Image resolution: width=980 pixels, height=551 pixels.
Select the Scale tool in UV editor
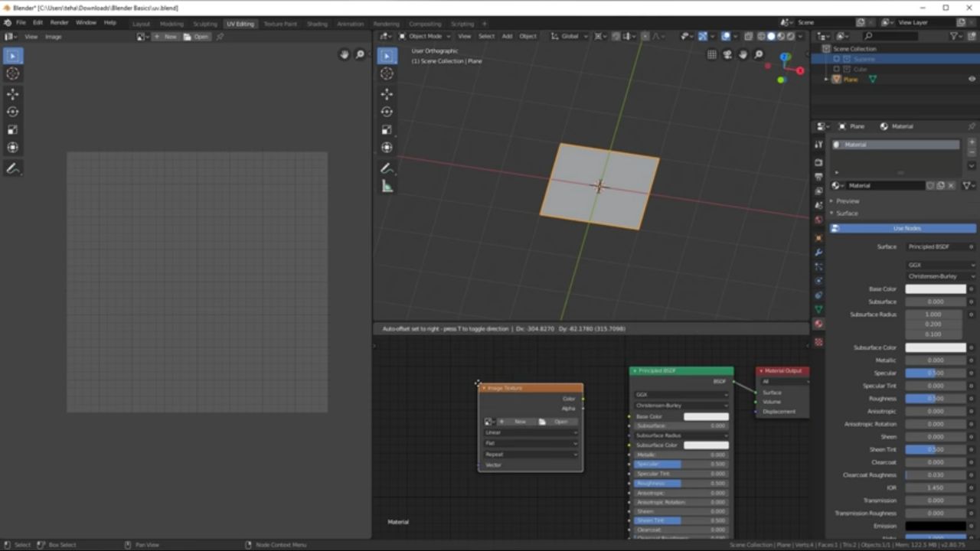point(13,130)
